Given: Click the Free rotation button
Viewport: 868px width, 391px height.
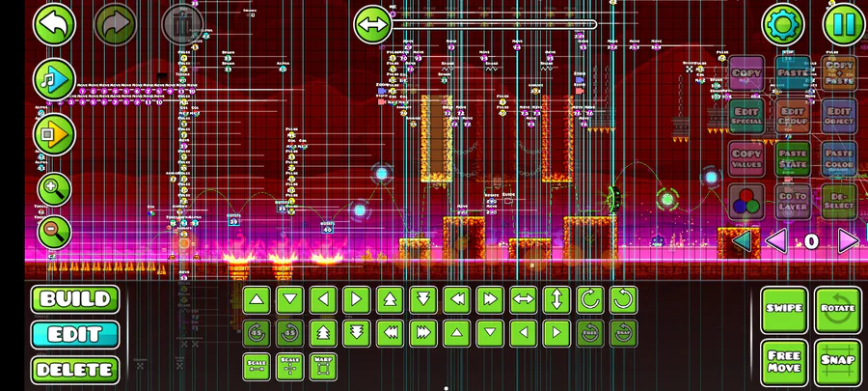Looking at the screenshot, I should click(x=590, y=333).
